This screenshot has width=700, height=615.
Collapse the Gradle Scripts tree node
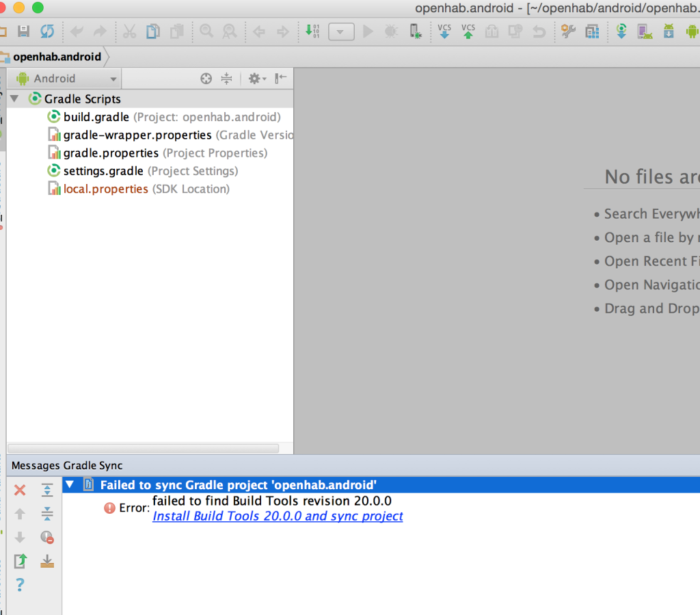15,99
